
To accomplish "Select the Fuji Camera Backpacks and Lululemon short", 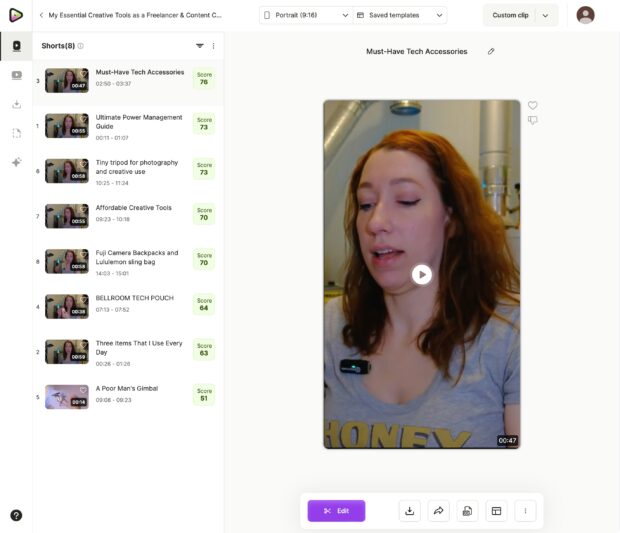I will click(128, 261).
